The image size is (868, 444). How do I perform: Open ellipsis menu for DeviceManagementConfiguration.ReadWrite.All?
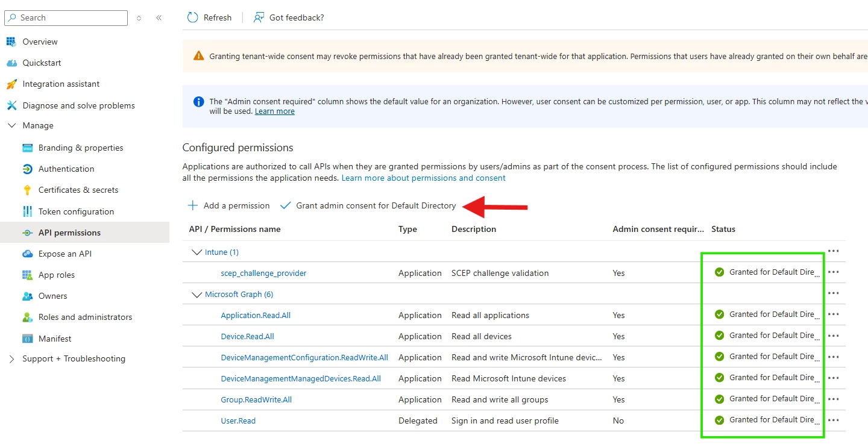tap(834, 357)
